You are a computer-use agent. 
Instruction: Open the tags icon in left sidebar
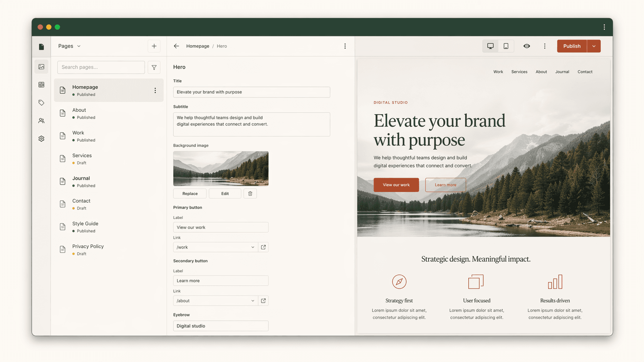41,103
